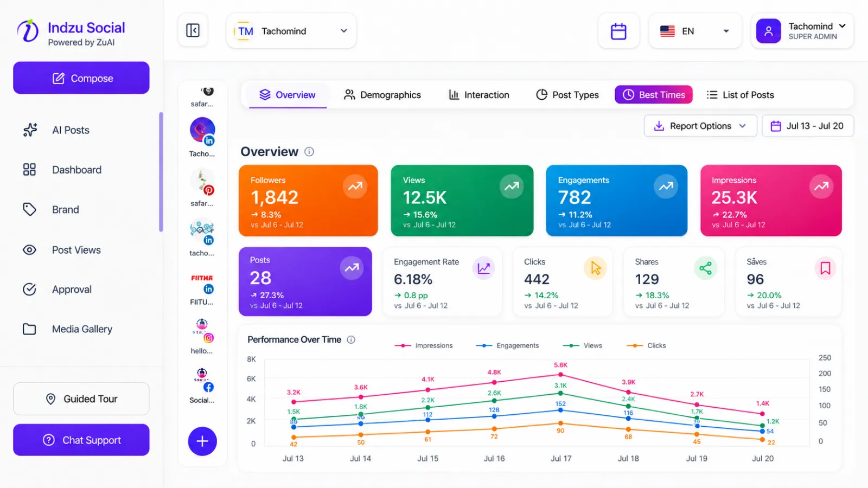This screenshot has height=488, width=868.
Task: Click the Clicks card cursor icon
Action: [x=595, y=268]
